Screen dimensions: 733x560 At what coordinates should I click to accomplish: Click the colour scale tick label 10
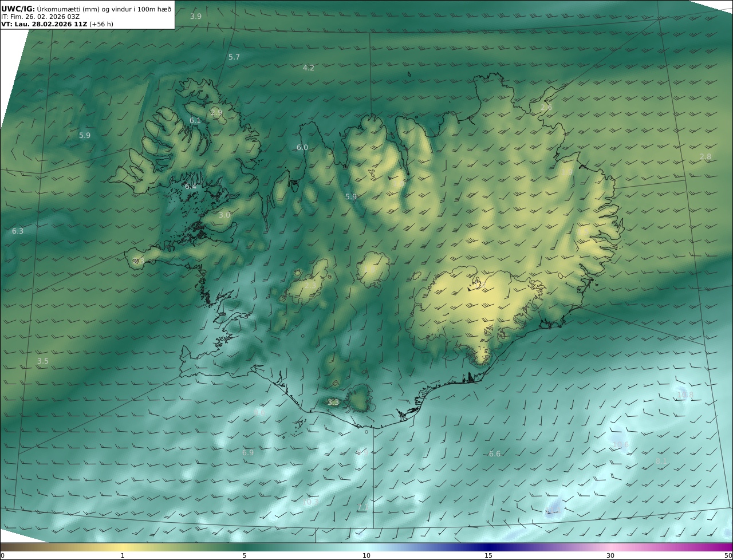coord(366,555)
